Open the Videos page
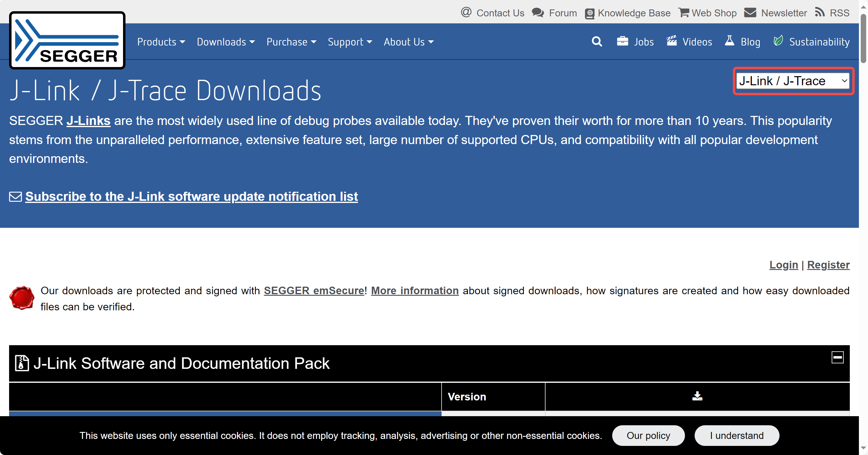This screenshot has height=455, width=868. pos(697,42)
